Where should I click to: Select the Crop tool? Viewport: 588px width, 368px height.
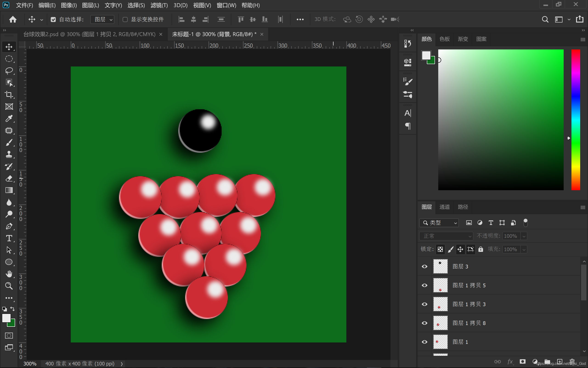9,95
